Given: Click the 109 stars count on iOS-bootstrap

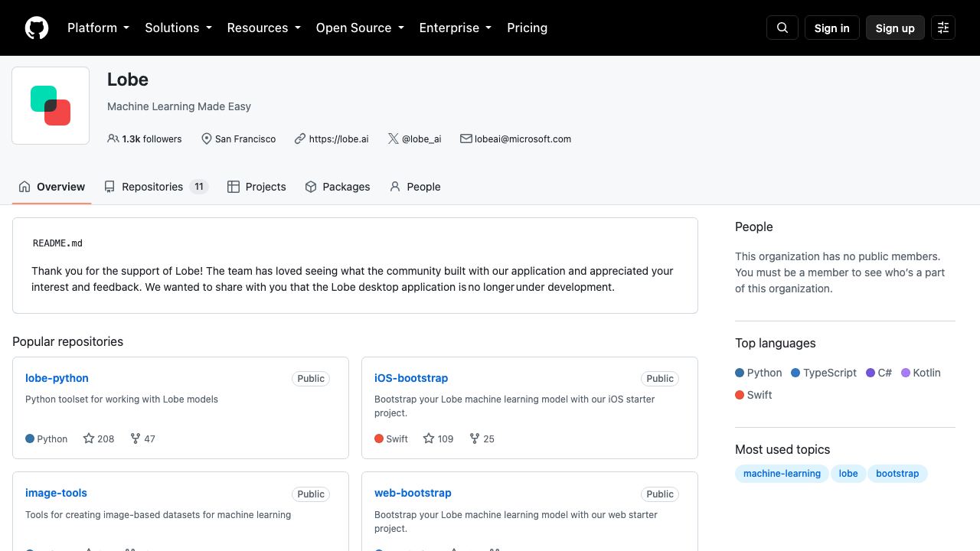Looking at the screenshot, I should pyautogui.click(x=446, y=439).
